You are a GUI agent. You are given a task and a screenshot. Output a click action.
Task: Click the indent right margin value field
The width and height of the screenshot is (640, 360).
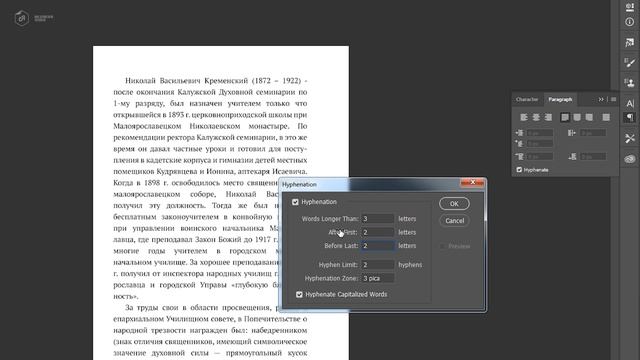pyautogui.click(x=593, y=133)
